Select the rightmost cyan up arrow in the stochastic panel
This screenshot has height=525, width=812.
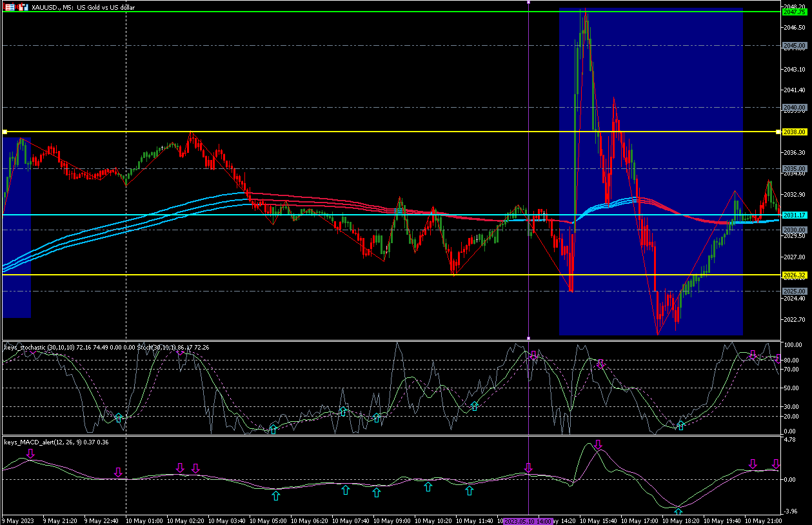click(x=680, y=426)
